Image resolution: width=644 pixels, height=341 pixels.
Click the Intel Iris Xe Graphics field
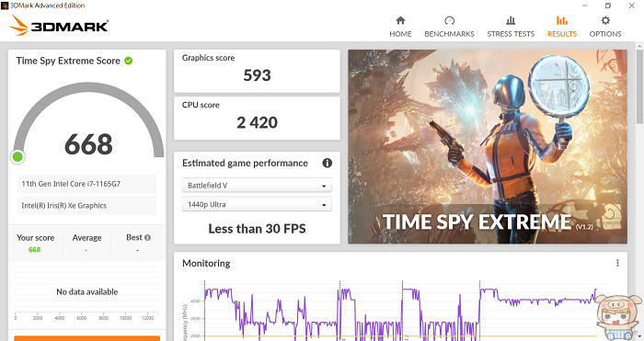point(86,206)
